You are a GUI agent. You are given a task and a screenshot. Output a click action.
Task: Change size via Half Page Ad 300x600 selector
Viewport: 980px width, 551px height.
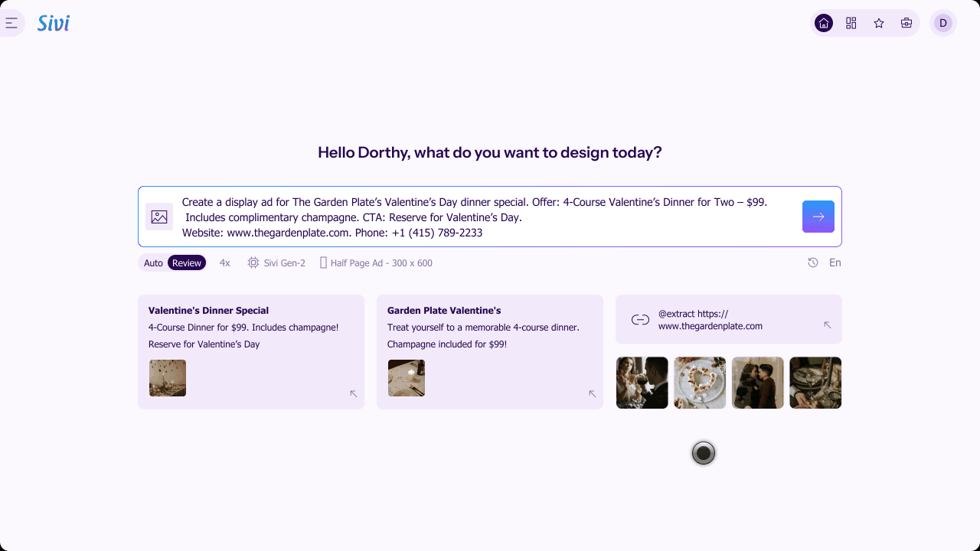coord(376,262)
